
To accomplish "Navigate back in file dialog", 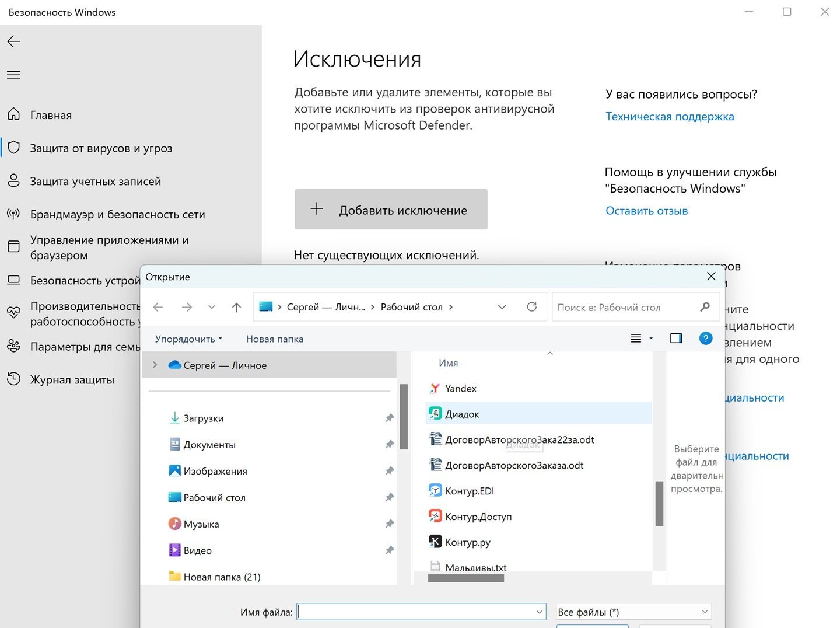I will (158, 307).
